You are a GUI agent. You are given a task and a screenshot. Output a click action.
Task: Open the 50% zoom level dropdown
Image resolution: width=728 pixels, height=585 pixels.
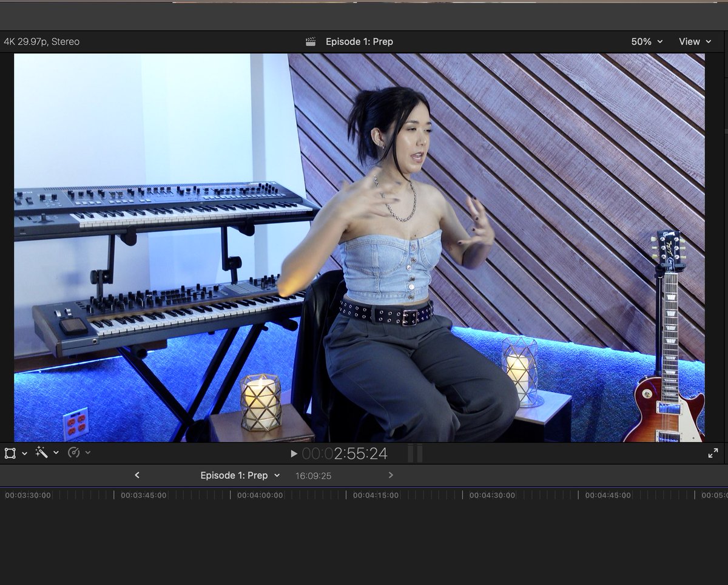point(647,41)
